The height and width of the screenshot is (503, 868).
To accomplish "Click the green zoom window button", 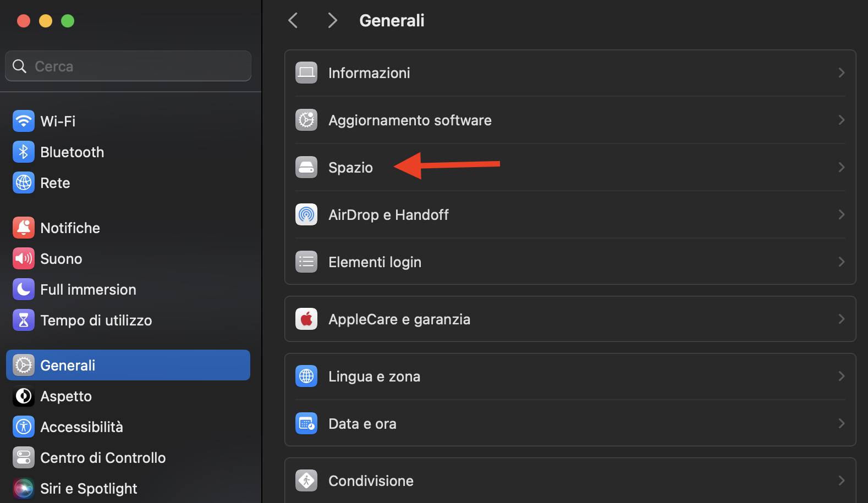I will [x=68, y=21].
